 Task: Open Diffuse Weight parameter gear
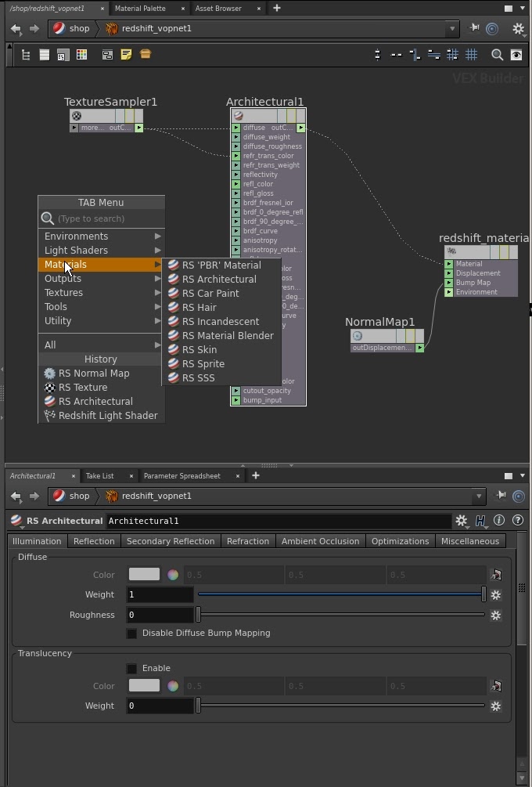[x=496, y=595]
